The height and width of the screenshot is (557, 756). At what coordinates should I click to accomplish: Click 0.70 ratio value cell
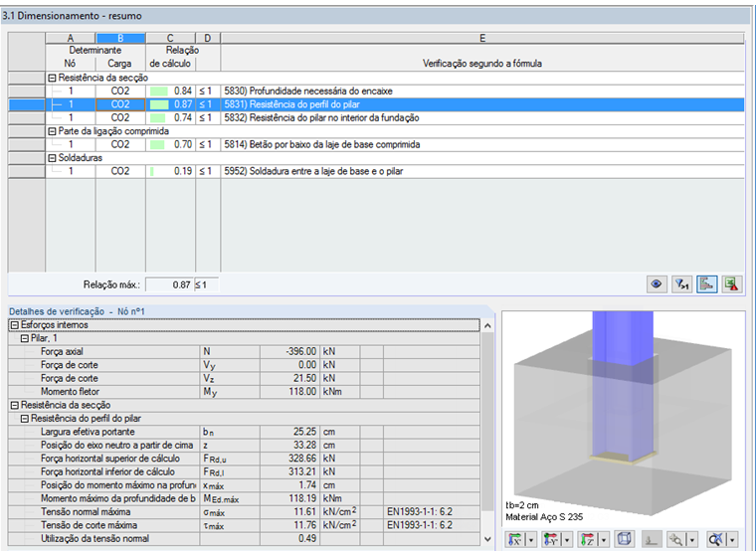tap(170, 144)
